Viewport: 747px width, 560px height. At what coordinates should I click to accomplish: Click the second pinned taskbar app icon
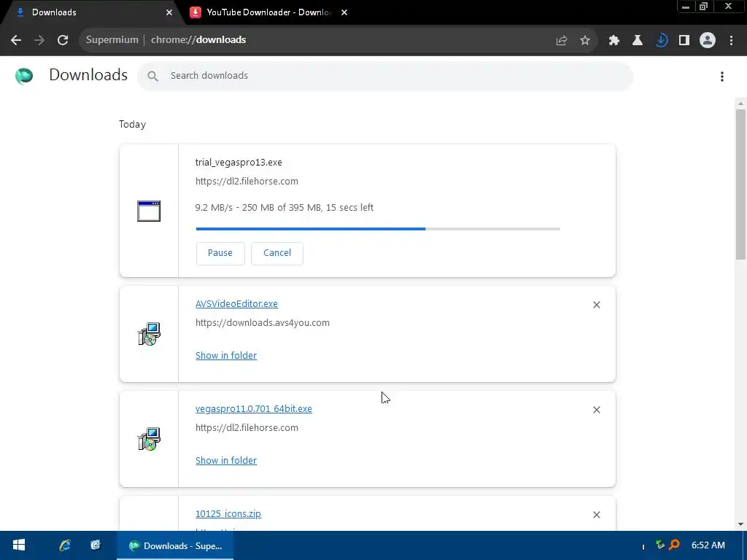(96, 545)
